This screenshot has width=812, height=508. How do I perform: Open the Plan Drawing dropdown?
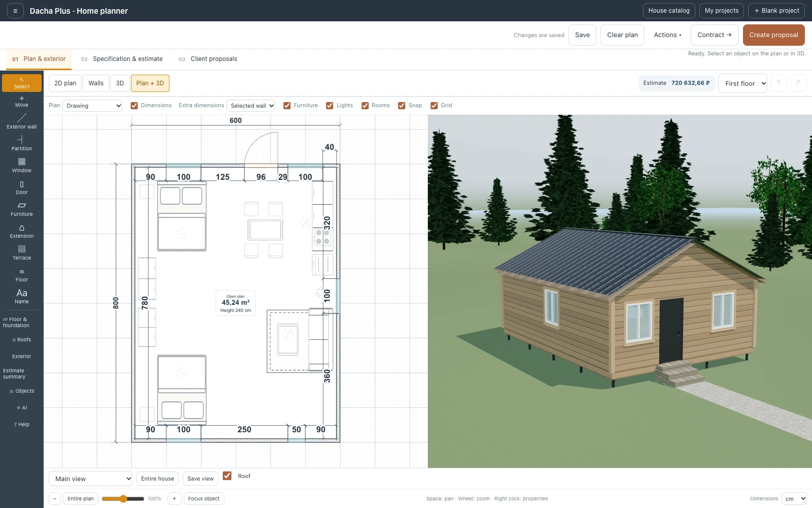(x=92, y=106)
